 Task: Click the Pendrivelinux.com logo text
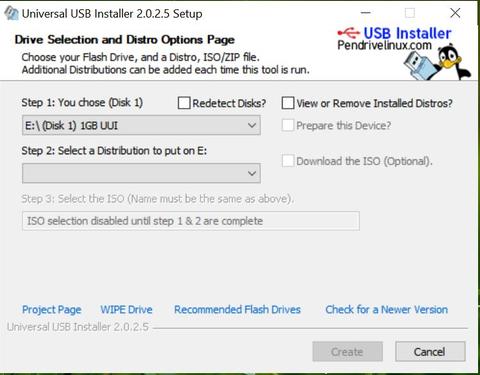tap(384, 45)
